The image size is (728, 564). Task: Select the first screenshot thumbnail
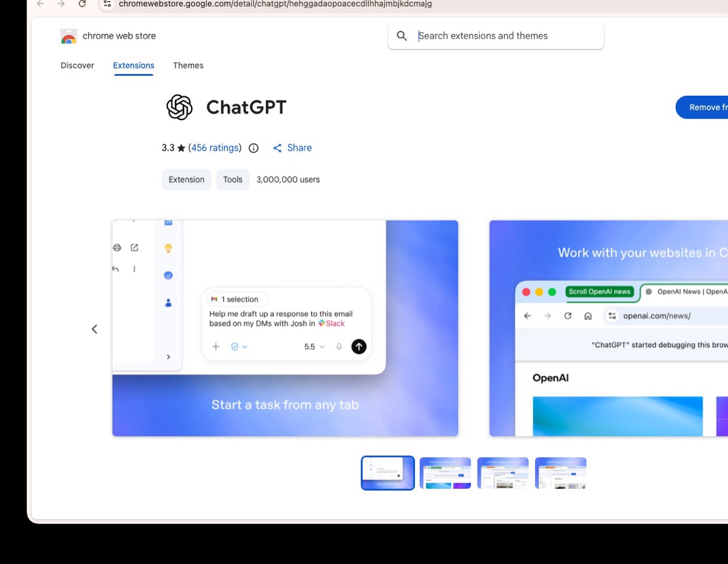(388, 473)
